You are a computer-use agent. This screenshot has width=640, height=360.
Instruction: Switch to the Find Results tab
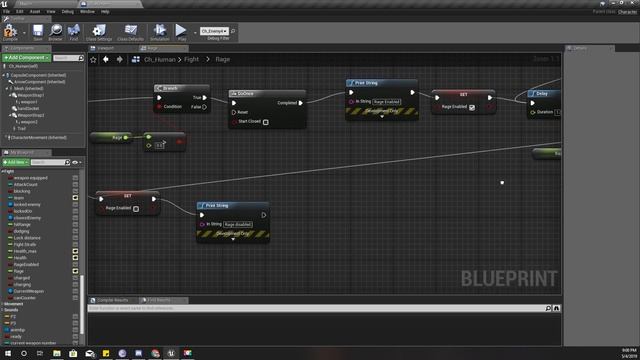[159, 300]
